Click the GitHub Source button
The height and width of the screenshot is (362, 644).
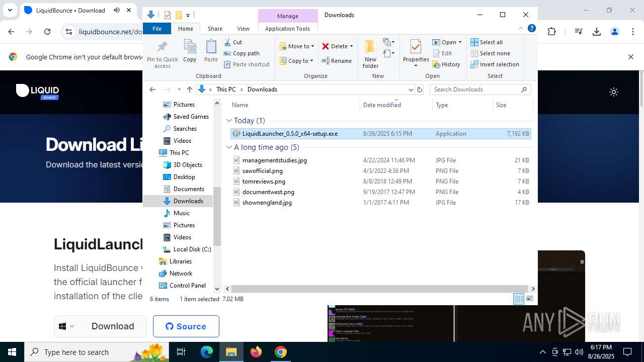[186, 326]
